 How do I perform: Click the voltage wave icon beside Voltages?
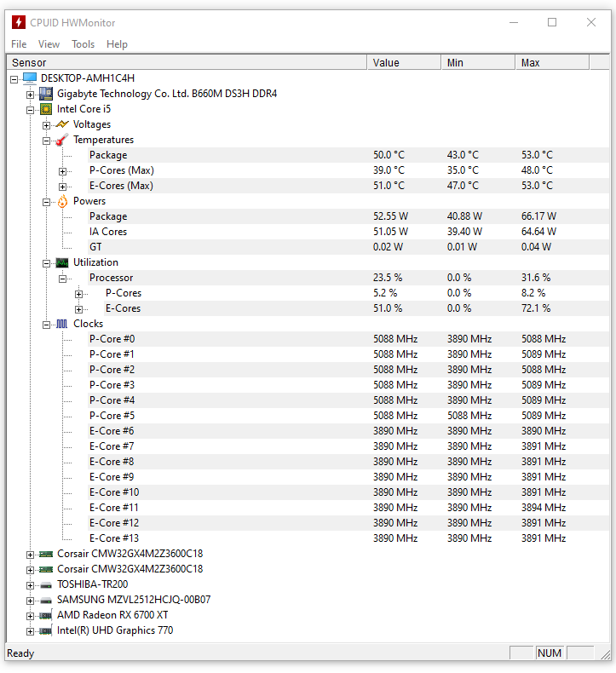(62, 124)
